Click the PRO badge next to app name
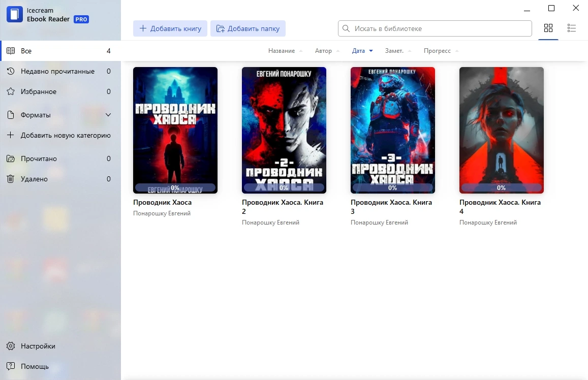The height and width of the screenshot is (380, 588). 81,19
